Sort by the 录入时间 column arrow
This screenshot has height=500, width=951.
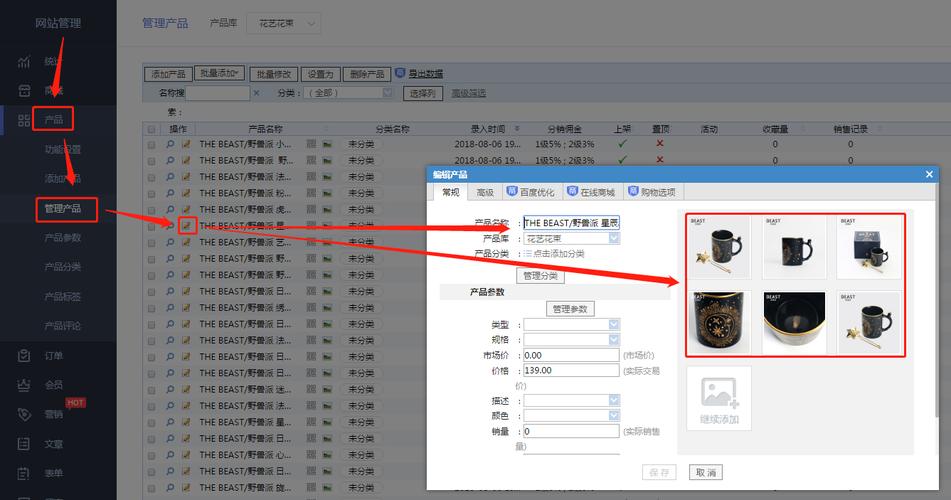point(517,129)
